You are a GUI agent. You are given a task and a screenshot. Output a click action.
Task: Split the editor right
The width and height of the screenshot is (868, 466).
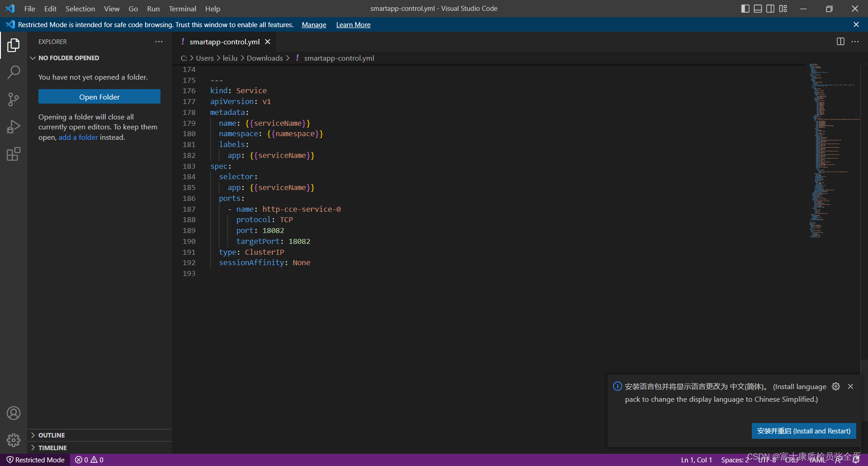(x=840, y=42)
